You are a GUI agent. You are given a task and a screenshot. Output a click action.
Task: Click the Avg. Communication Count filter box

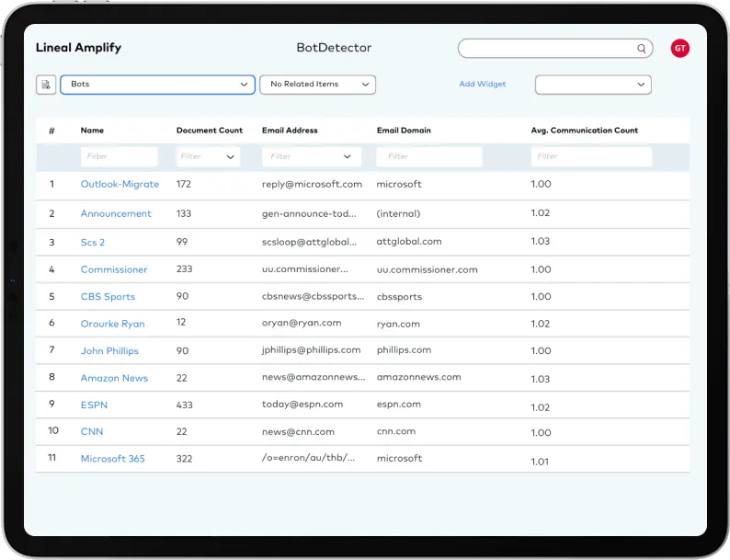pos(591,157)
